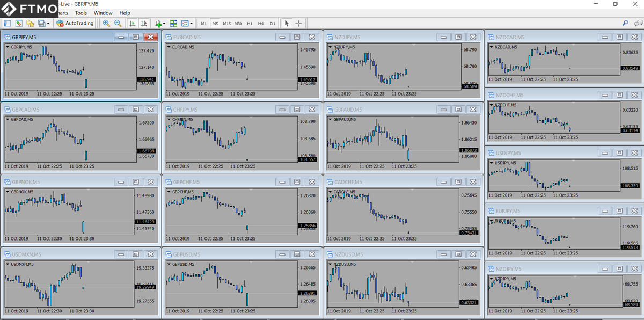
Task: Switch timeframe to M30
Action: coord(238,23)
